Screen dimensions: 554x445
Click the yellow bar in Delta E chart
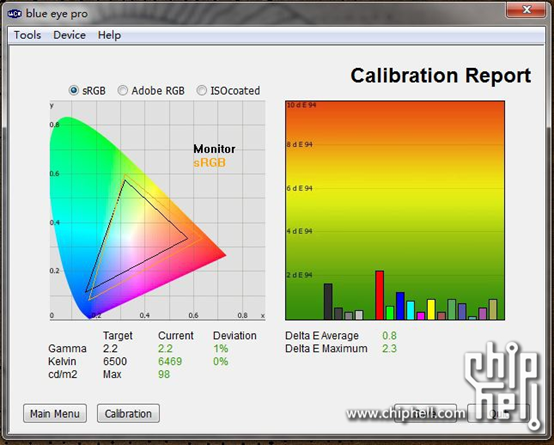point(431,310)
